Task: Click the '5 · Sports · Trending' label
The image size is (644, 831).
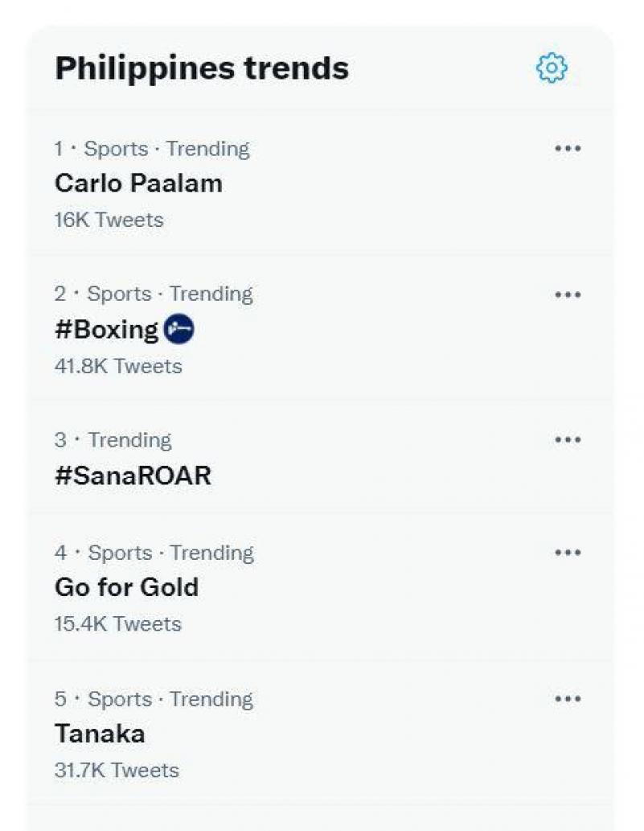Action: [154, 699]
